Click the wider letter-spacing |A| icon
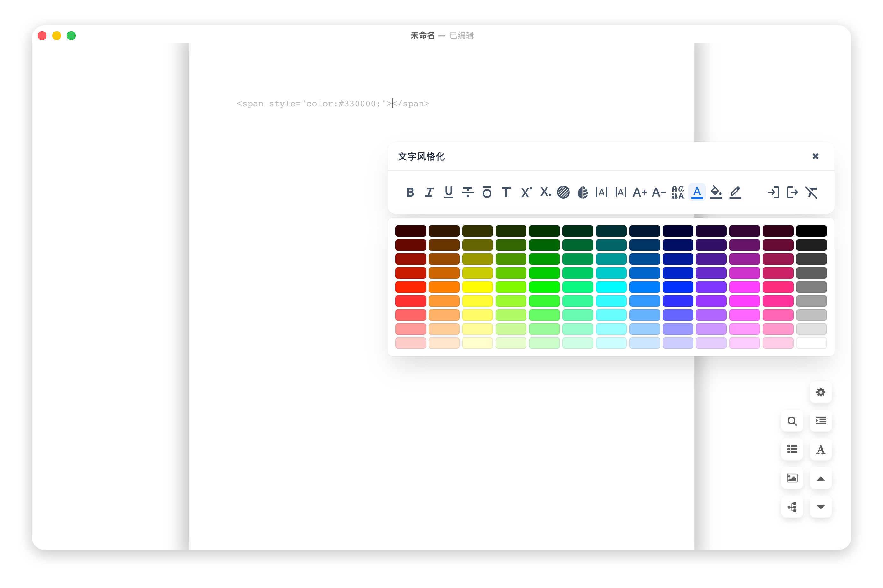 (x=602, y=192)
